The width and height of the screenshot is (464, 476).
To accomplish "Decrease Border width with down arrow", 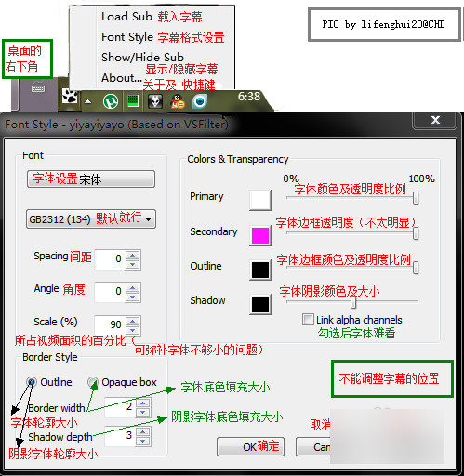I will pos(143,412).
